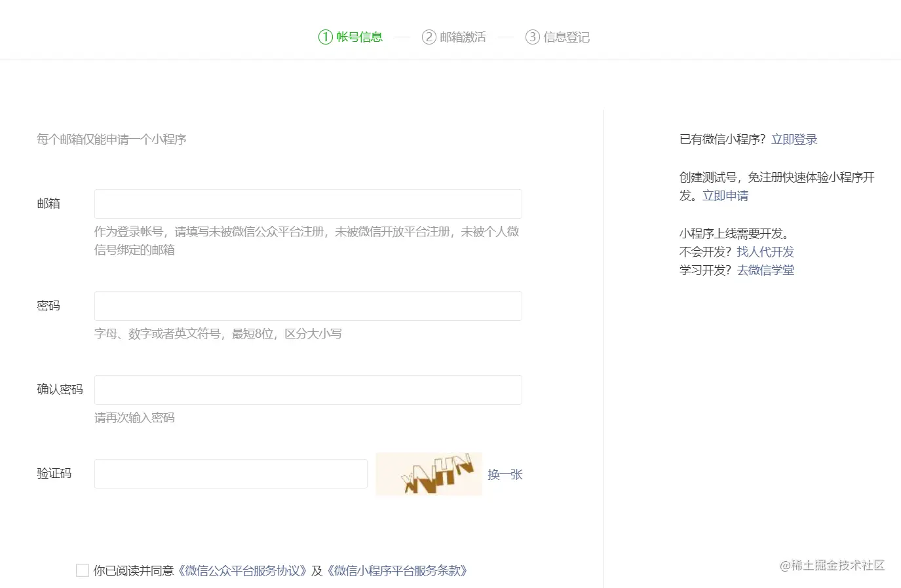Open 《微信公众平台服务协议》 link
The width and height of the screenshot is (901, 588).
tap(242, 570)
